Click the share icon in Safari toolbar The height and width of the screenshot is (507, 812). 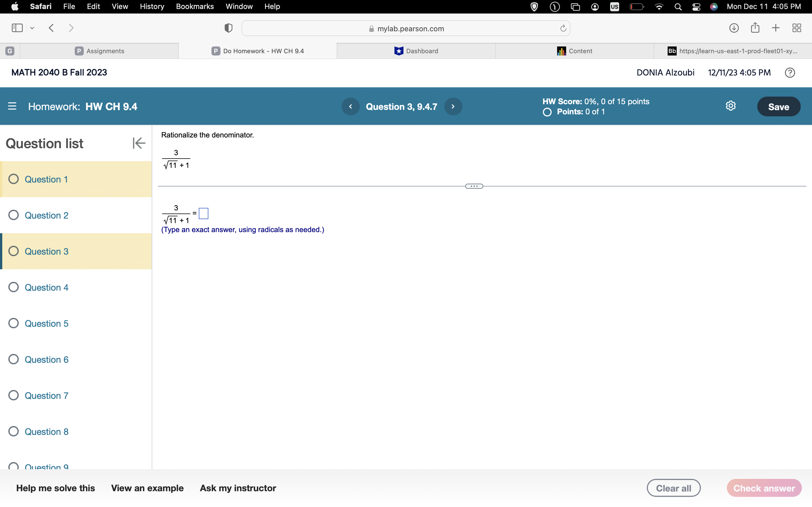coord(754,28)
